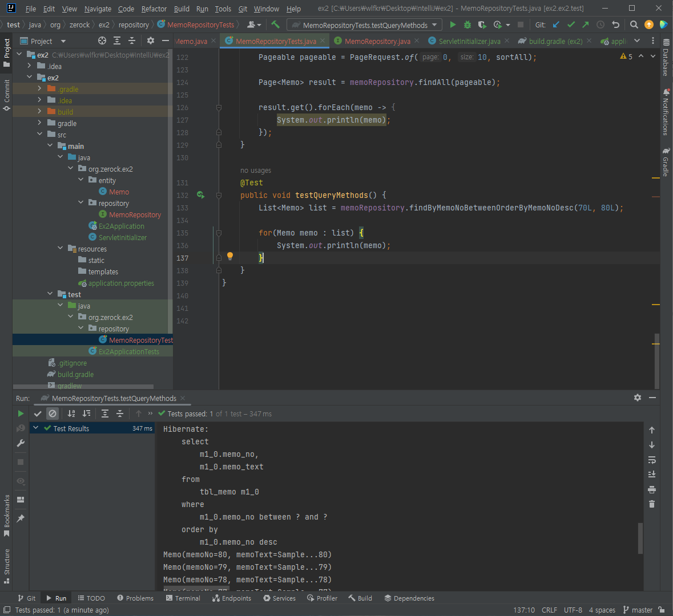Image resolution: width=673 pixels, height=616 pixels.
Task: Toggle the Project tool window stripe
Action: click(x=6, y=53)
